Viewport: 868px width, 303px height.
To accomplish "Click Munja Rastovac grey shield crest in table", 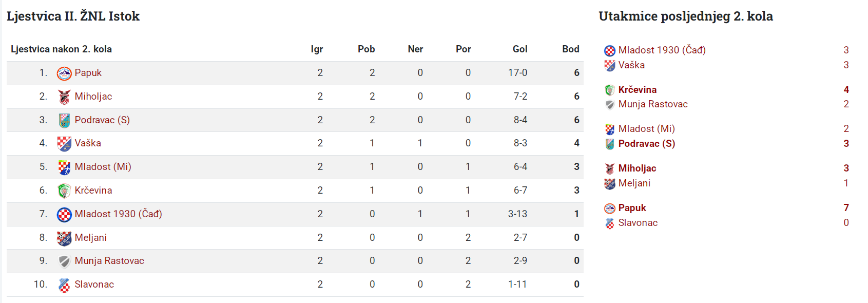I will (x=64, y=261).
